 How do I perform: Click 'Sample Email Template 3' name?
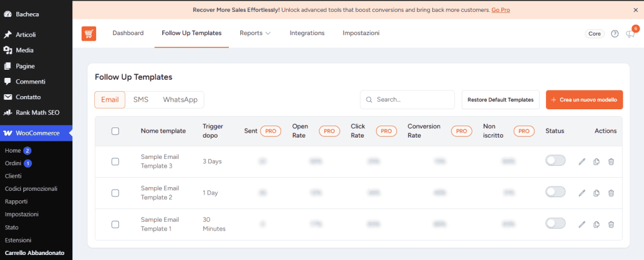tap(160, 161)
